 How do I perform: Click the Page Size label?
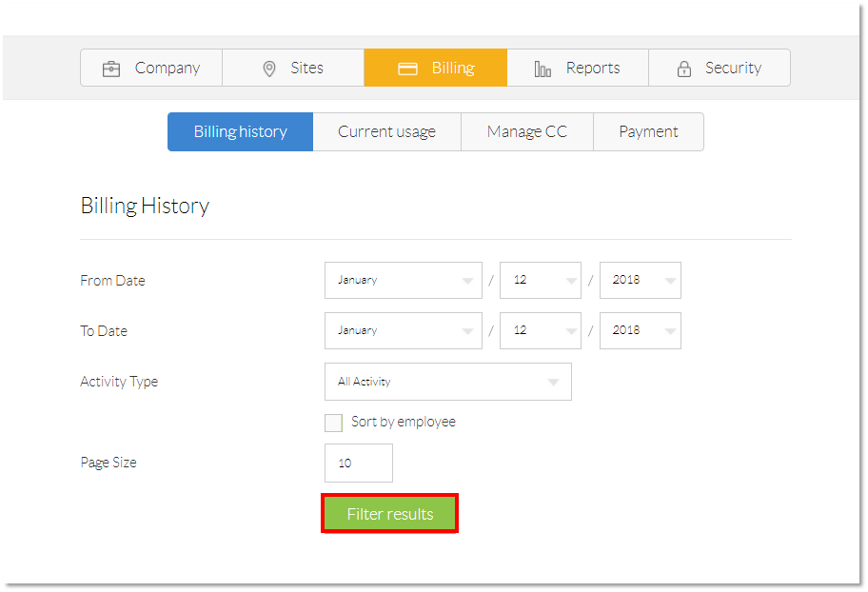click(108, 463)
